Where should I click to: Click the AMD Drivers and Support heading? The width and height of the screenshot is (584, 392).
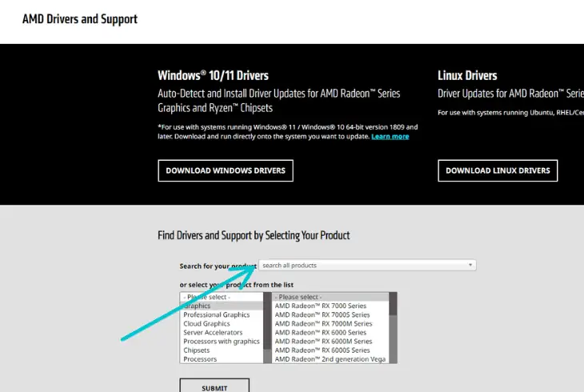click(80, 19)
